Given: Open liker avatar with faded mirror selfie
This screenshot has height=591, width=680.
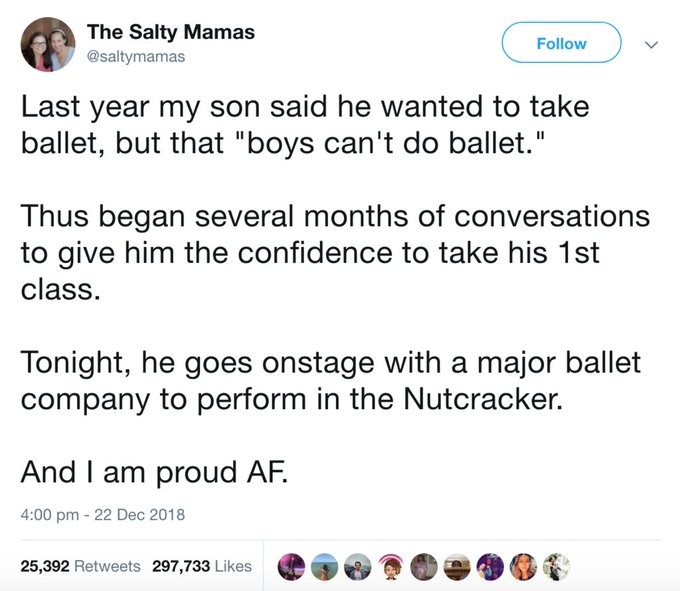Looking at the screenshot, I should pyautogui.click(x=424, y=567).
